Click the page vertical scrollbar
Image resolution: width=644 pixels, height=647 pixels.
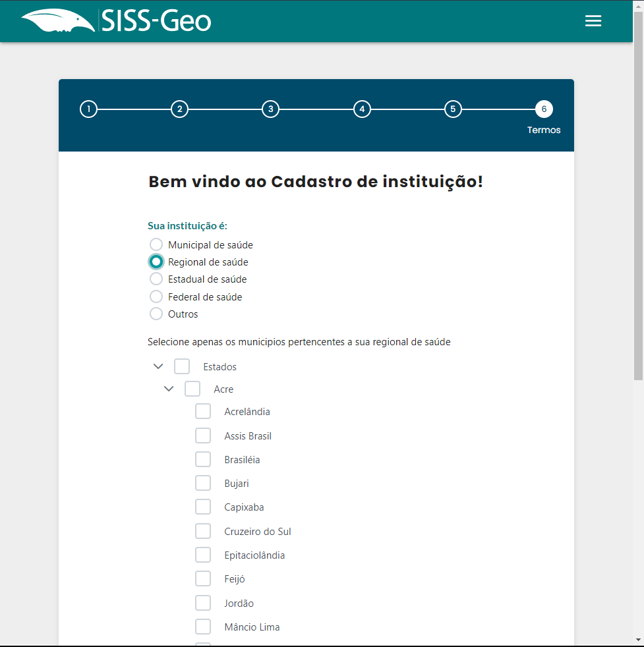coord(638,198)
